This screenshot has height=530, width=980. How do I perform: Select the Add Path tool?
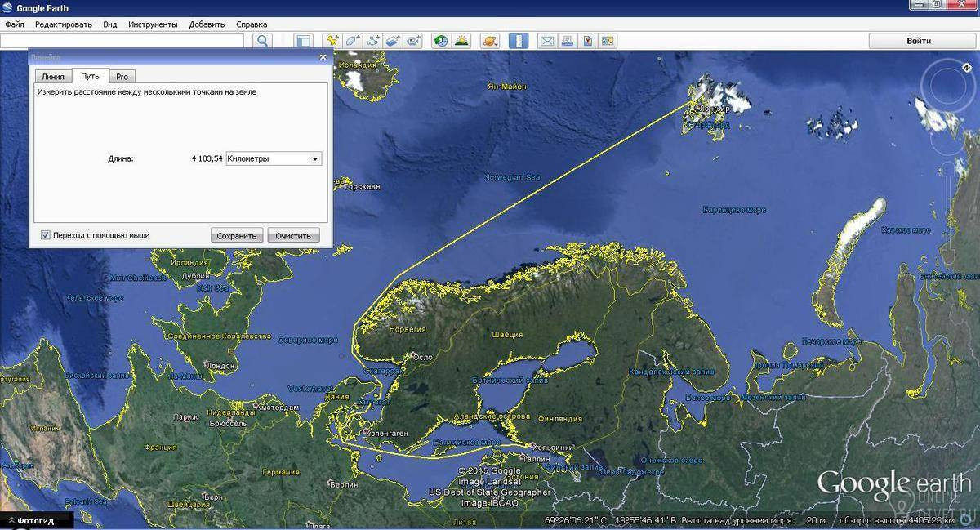(373, 41)
